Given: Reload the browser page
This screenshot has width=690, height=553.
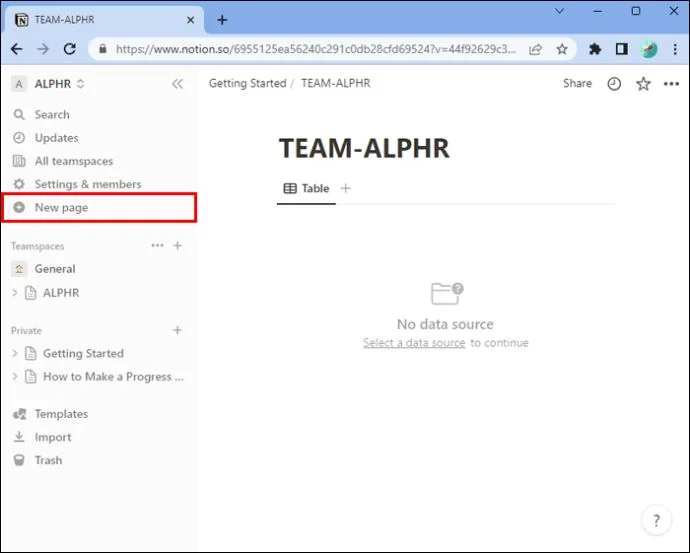Looking at the screenshot, I should click(x=70, y=49).
